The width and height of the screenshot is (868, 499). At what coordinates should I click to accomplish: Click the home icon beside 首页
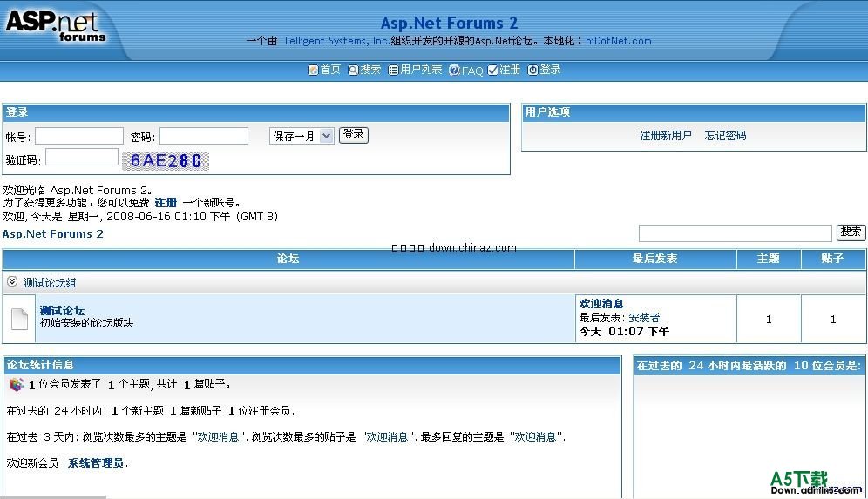point(313,71)
